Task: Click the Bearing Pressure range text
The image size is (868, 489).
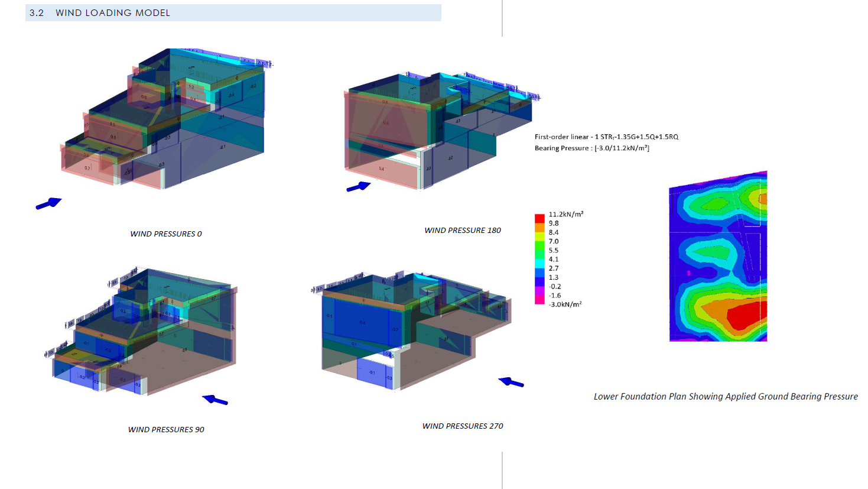Action: pos(592,148)
